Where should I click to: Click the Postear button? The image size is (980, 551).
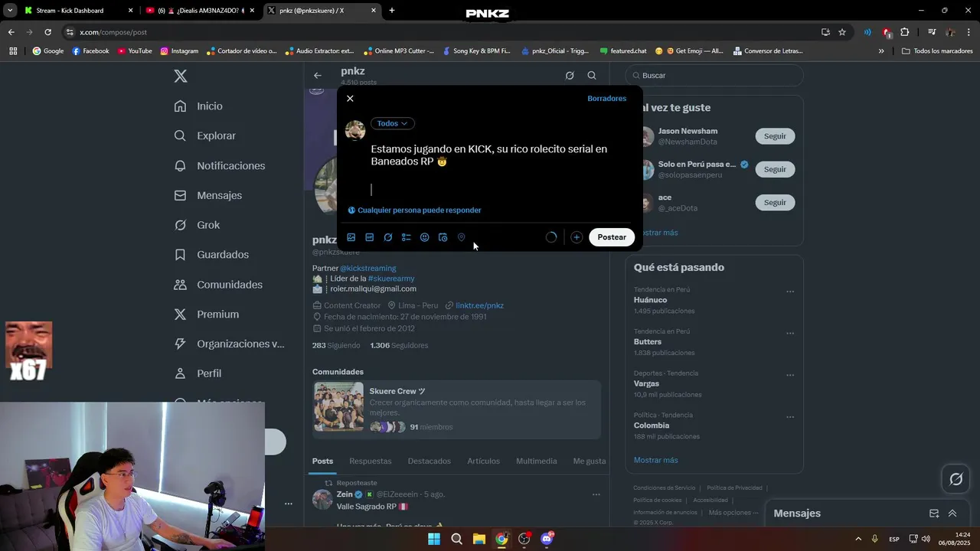coord(612,237)
